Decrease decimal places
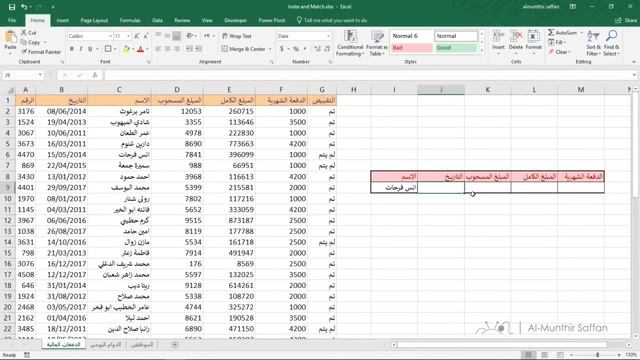This screenshot has height=360, width=640. (x=327, y=49)
